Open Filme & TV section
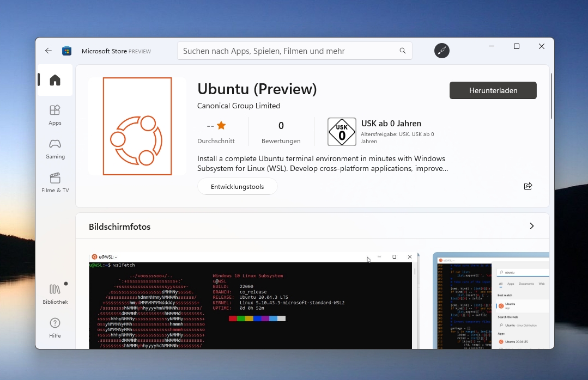 [55, 182]
